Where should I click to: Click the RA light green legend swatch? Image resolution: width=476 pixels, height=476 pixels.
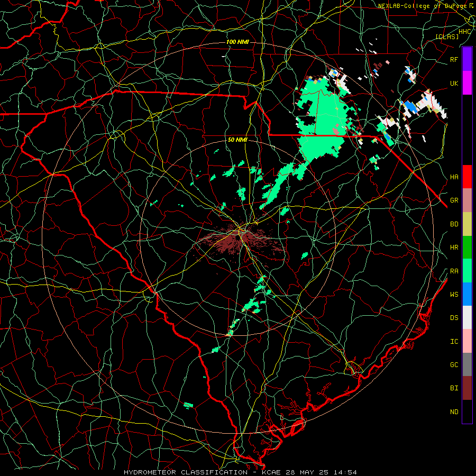point(467,271)
